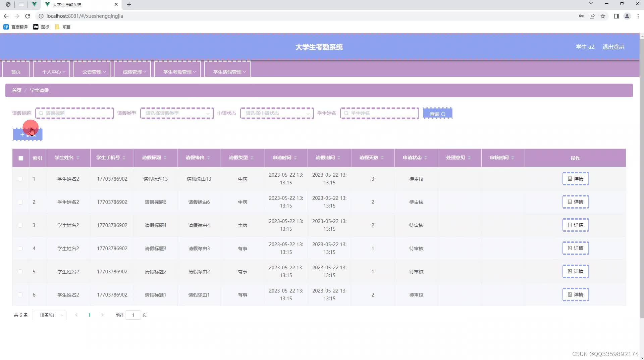Screen dimensions: 644x360
Task: Click the page vertical scrollbar
Action: pyautogui.click(x=642, y=178)
